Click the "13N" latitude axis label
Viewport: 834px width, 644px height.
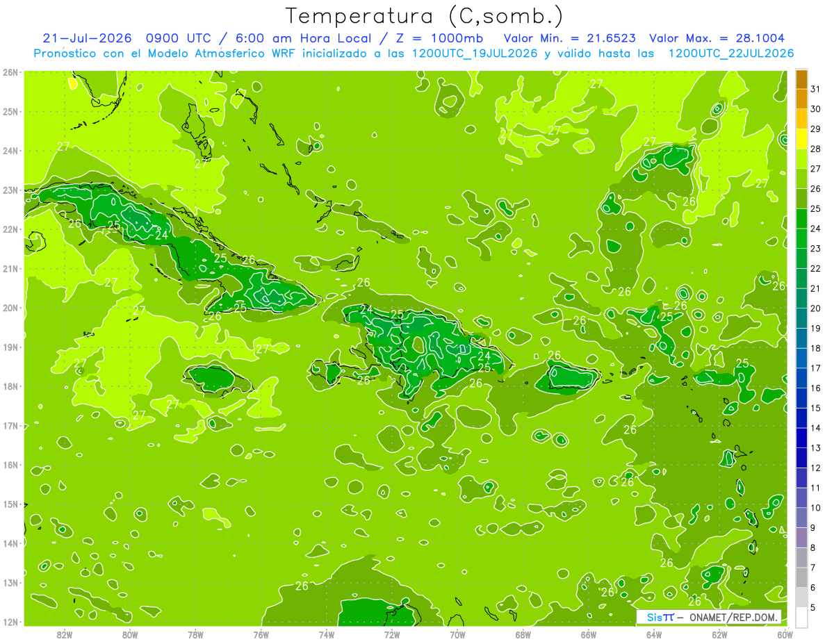[x=10, y=582]
